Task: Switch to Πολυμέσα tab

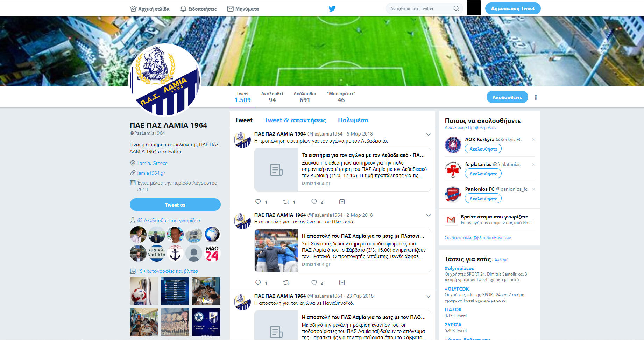Action: coord(353,120)
